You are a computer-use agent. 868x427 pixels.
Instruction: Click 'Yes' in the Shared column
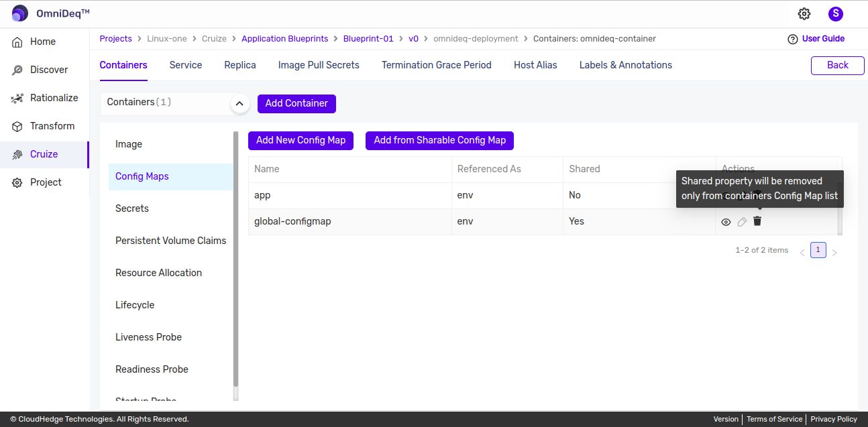tap(577, 221)
